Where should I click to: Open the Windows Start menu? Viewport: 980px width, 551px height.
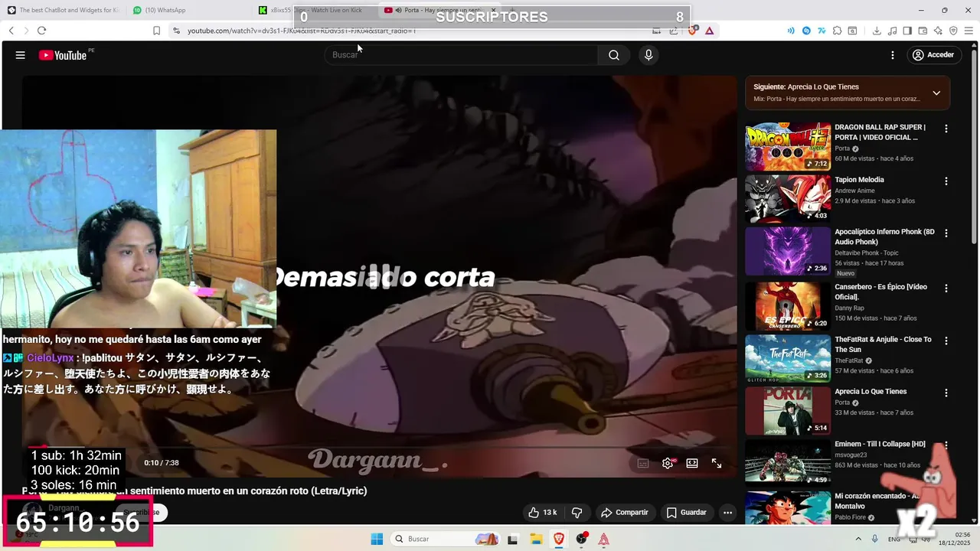click(x=377, y=539)
